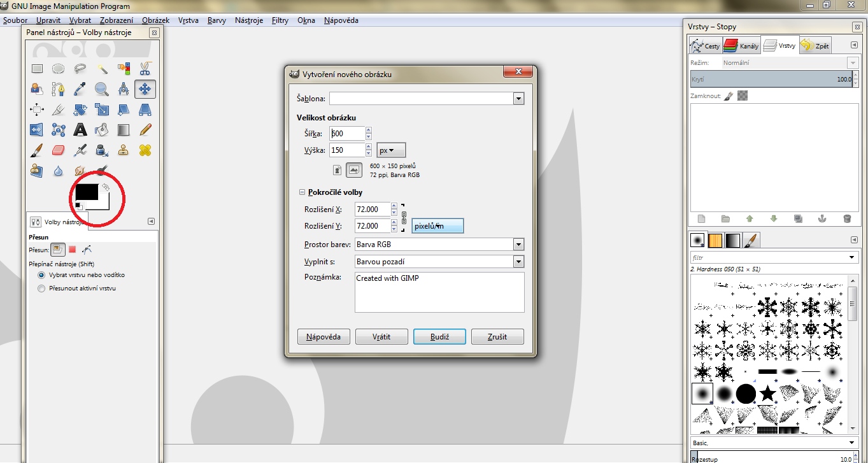Select the Rectangle Select tool
The width and height of the screenshot is (868, 463).
tap(37, 68)
